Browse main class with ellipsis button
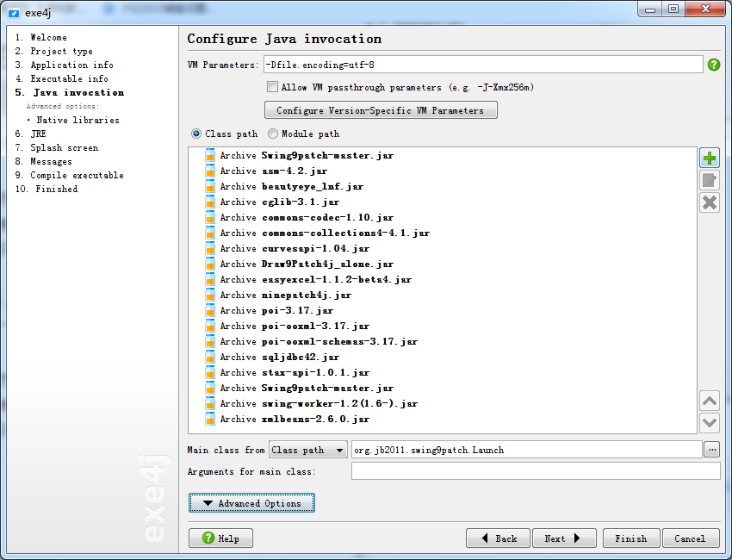Viewport: 732px width, 560px height. click(x=711, y=450)
